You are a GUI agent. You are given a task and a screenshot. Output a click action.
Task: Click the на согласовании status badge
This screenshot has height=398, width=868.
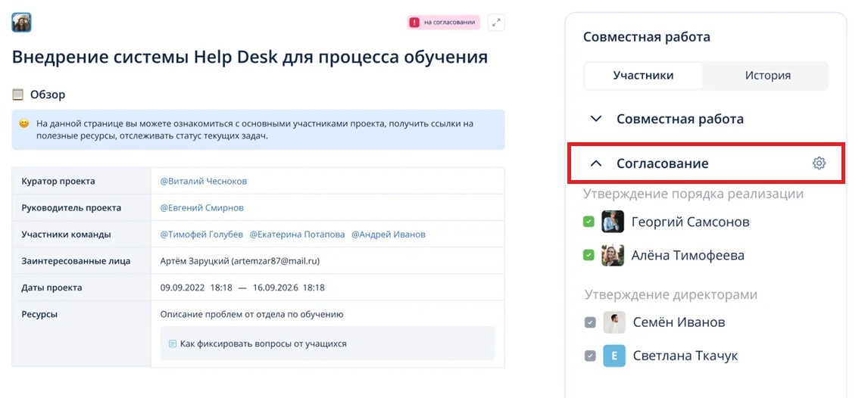coord(443,23)
